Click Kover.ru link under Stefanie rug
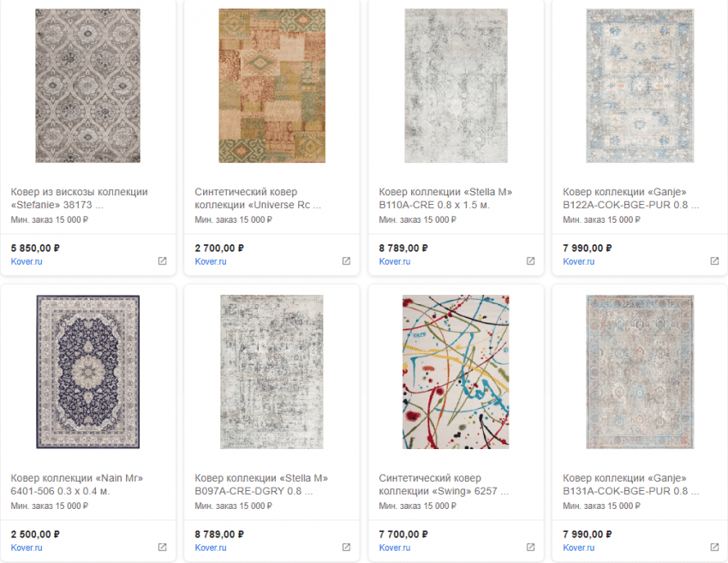This screenshot has height=563, width=728. tap(27, 261)
